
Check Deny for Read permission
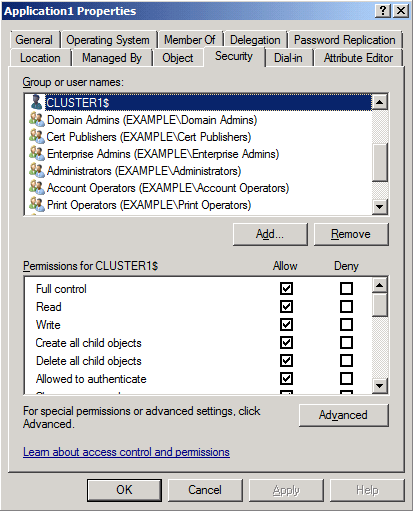coord(346,306)
